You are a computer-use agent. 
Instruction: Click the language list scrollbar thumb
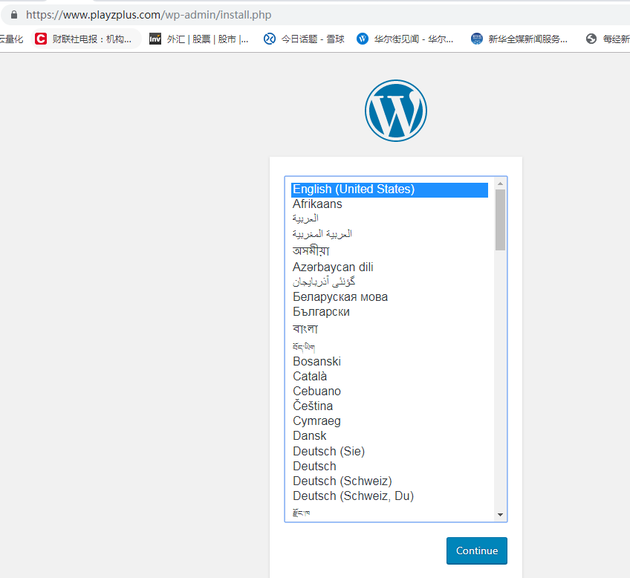point(500,219)
